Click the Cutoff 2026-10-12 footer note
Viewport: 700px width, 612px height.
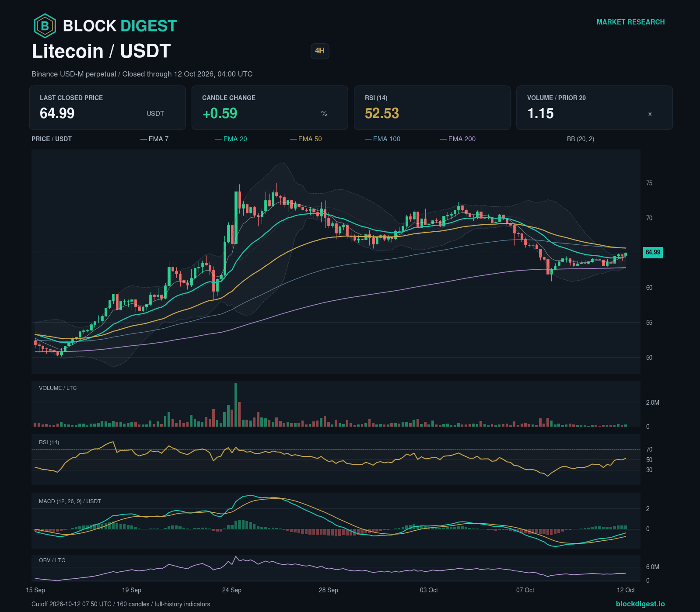pyautogui.click(x=121, y=604)
